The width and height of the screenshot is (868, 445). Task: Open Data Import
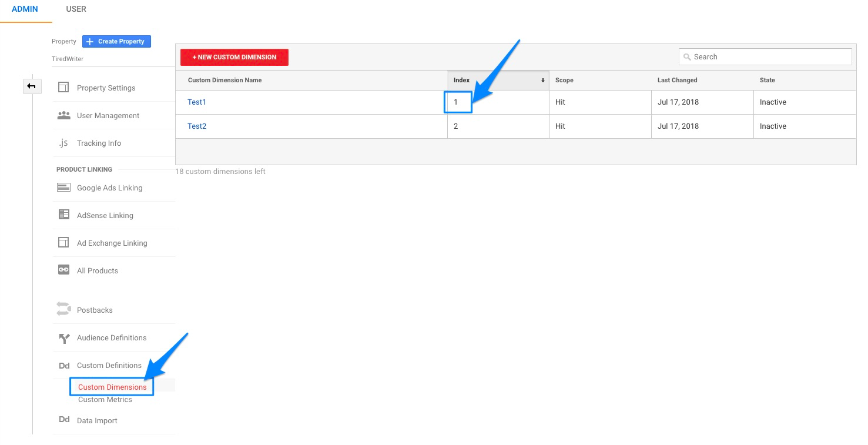[97, 421]
